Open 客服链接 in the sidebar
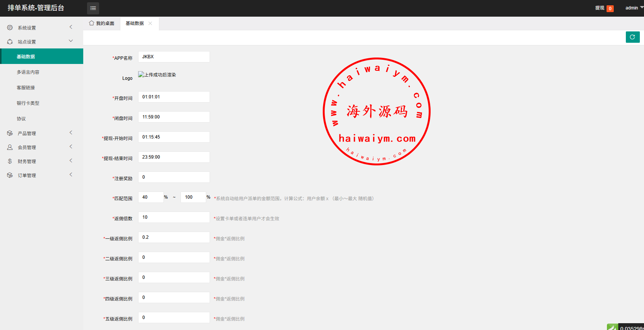The width and height of the screenshot is (644, 330). tap(26, 88)
